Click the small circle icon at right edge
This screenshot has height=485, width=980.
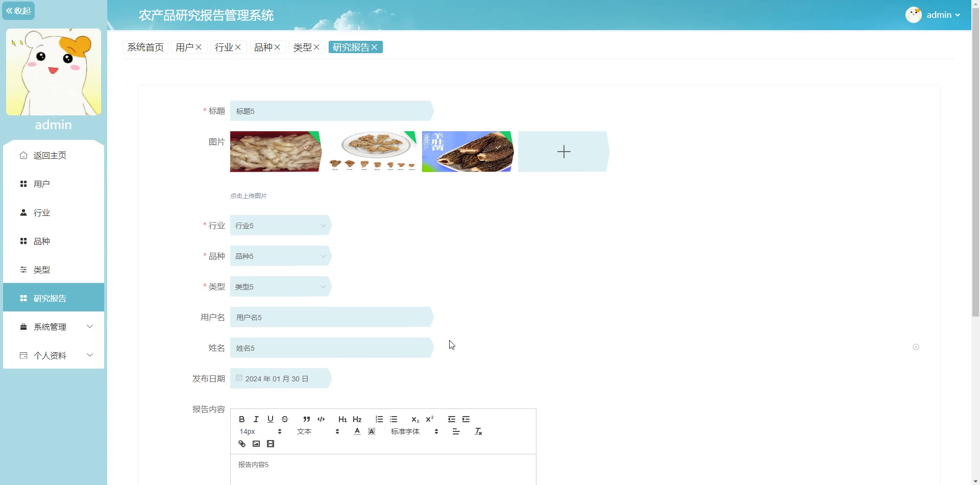click(916, 347)
